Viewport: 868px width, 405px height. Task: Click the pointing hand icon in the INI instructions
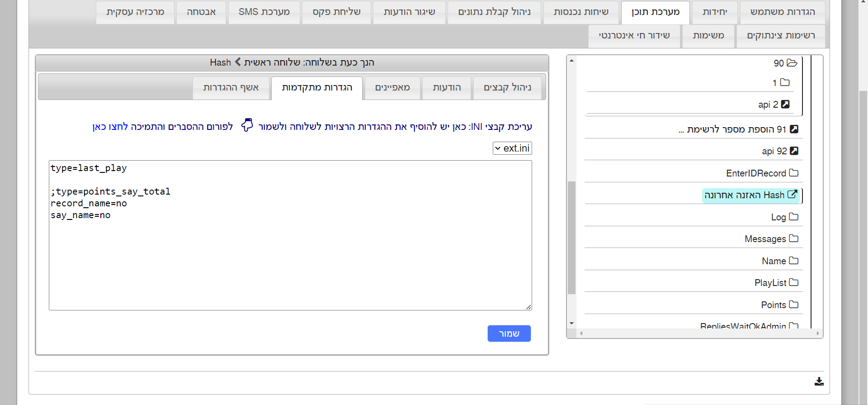coord(247,125)
